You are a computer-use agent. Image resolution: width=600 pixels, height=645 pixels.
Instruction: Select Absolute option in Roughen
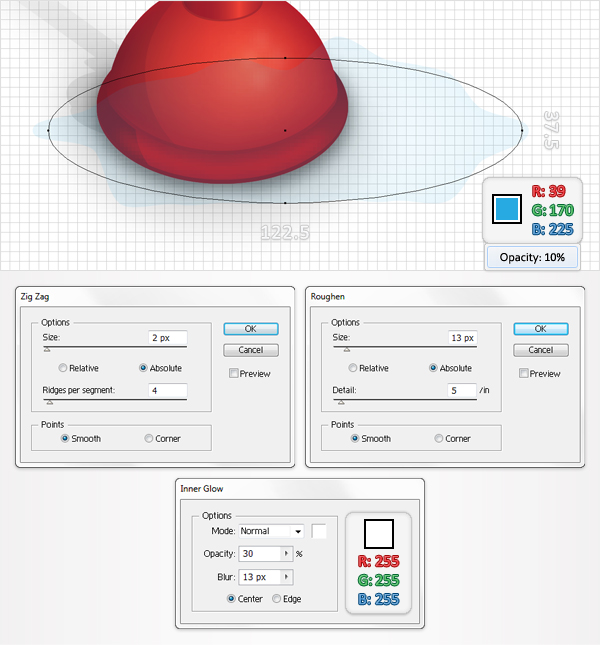tap(433, 368)
